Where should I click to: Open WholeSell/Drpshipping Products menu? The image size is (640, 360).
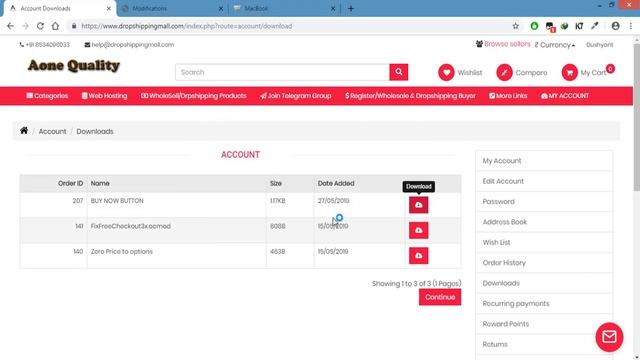click(193, 96)
